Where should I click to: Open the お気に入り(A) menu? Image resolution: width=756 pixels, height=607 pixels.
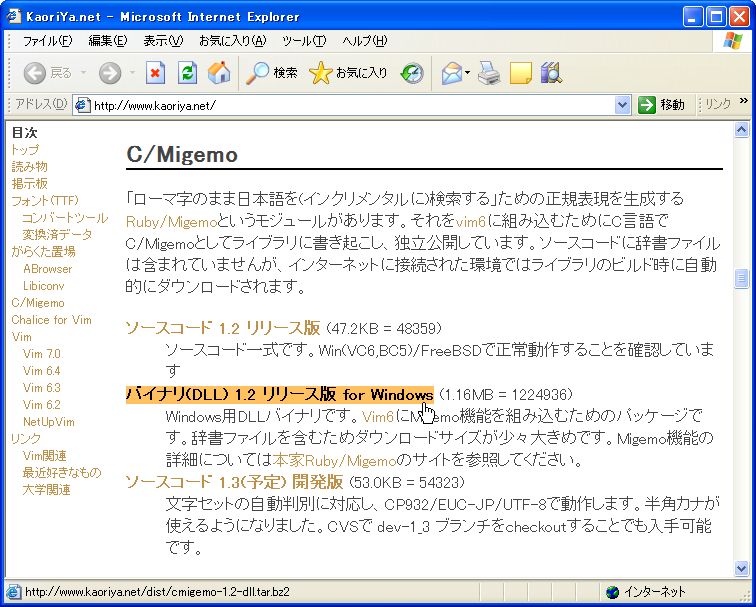pyautogui.click(x=232, y=41)
